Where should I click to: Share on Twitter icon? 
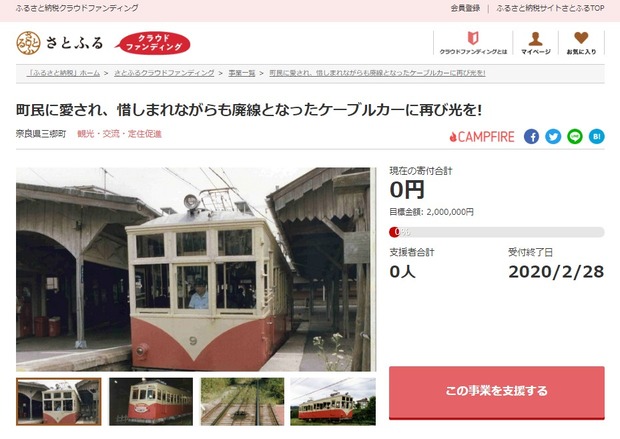click(x=553, y=137)
